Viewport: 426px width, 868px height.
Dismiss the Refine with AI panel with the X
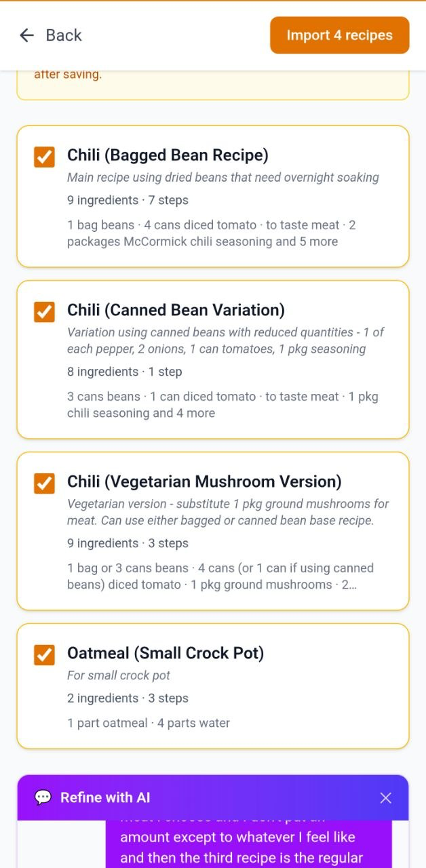point(386,798)
